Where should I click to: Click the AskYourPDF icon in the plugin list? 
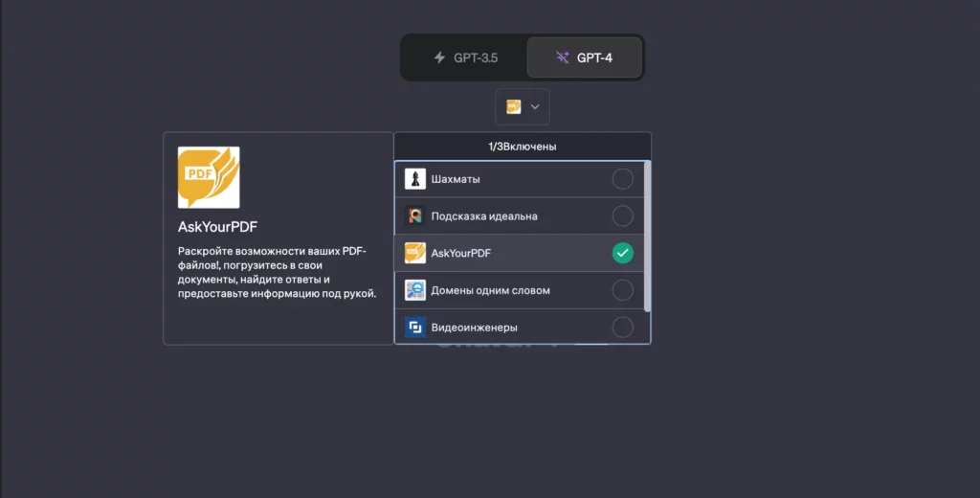(x=415, y=253)
